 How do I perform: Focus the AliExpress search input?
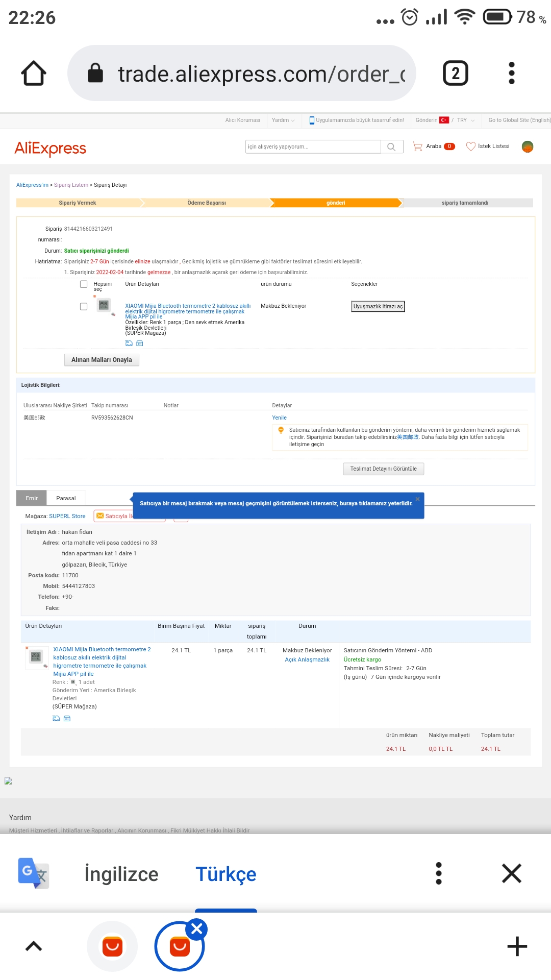(313, 146)
